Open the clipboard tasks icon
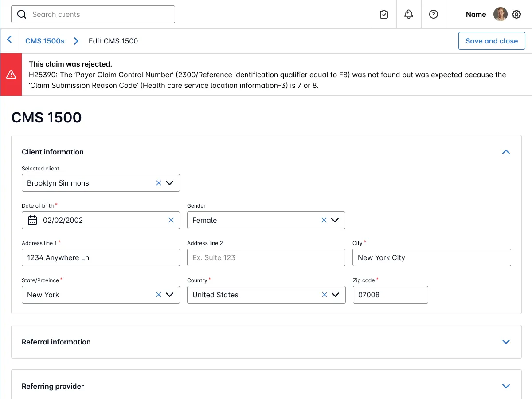Image resolution: width=532 pixels, height=399 pixels. (x=384, y=14)
